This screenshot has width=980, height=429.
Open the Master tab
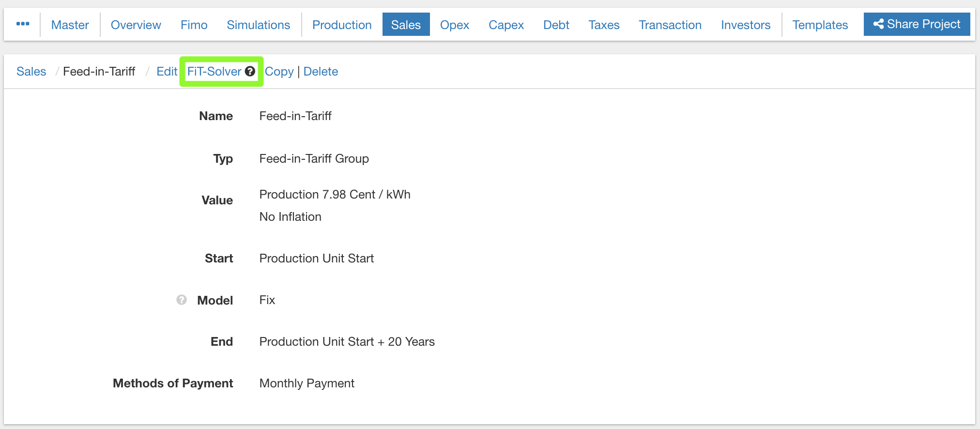pos(70,25)
